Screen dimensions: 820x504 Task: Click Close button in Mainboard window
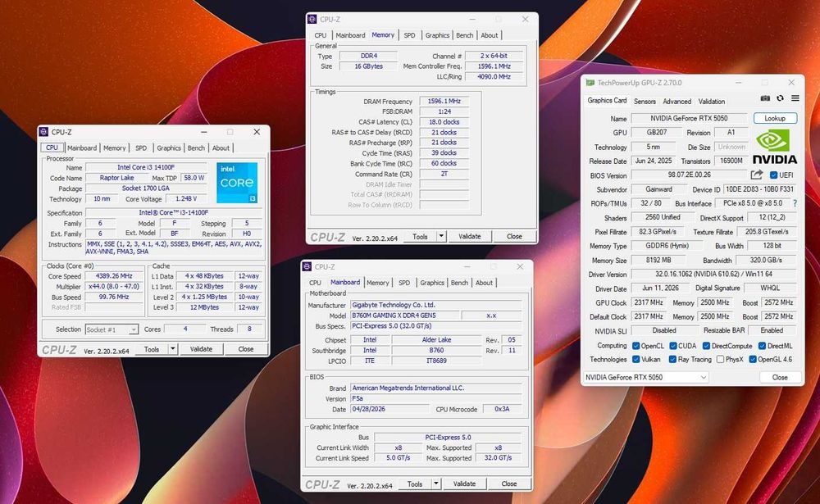[x=509, y=484]
